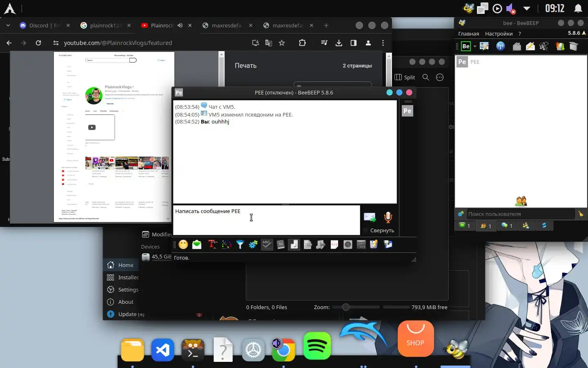Open Home in the background window sidebar
Image resolution: width=588 pixels, height=368 pixels.
pos(120,265)
